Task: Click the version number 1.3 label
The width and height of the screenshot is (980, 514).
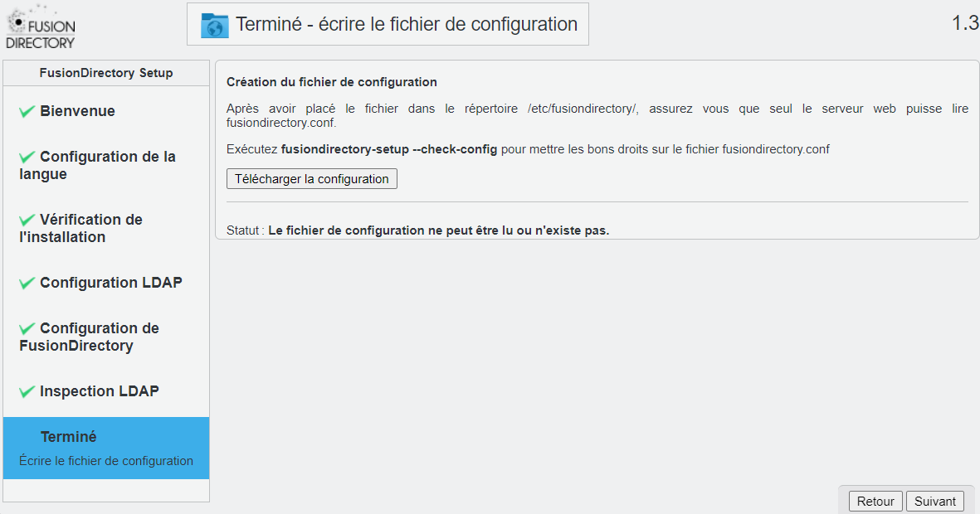Action: coord(965,23)
